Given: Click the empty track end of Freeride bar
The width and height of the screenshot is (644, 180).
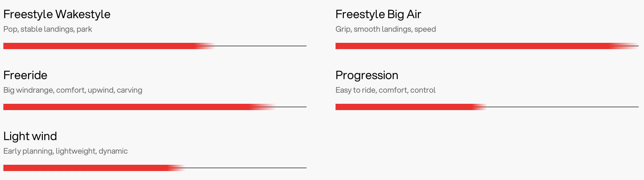Looking at the screenshot, I should point(291,107).
